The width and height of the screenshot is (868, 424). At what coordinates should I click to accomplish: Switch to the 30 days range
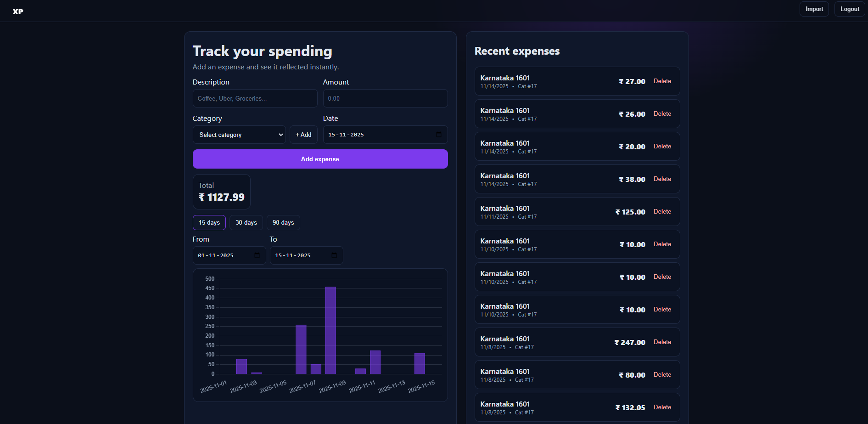tap(246, 222)
